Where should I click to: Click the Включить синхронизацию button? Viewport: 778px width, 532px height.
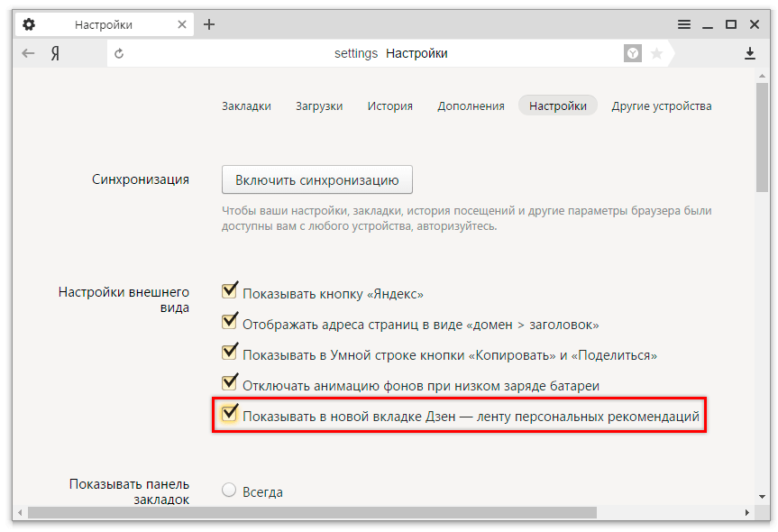317,179
